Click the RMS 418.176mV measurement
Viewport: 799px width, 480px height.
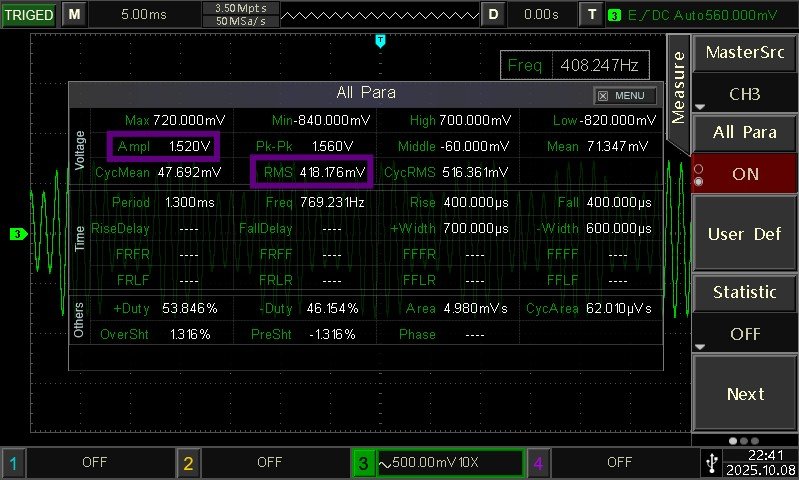pos(312,172)
